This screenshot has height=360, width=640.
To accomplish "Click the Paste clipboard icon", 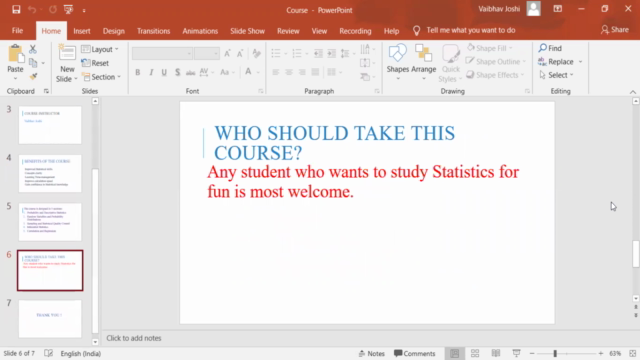I will tap(16, 54).
